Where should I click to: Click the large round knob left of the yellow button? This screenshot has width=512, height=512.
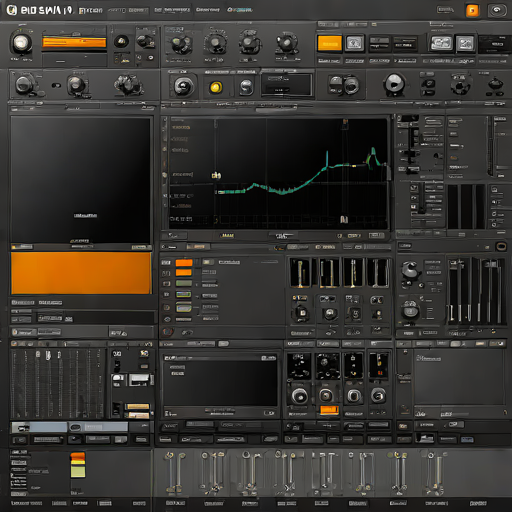[183, 86]
